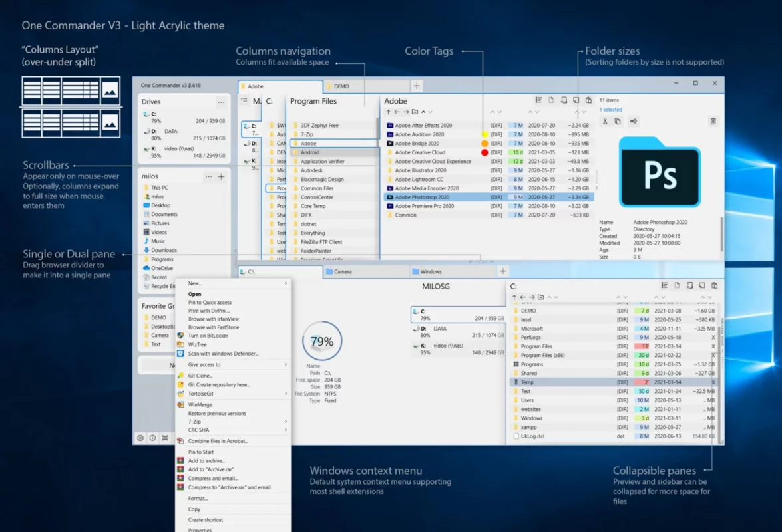Image resolution: width=782 pixels, height=532 pixels.
Task: Click the list view icon in Adobe pane toolbar
Action: coord(538,100)
